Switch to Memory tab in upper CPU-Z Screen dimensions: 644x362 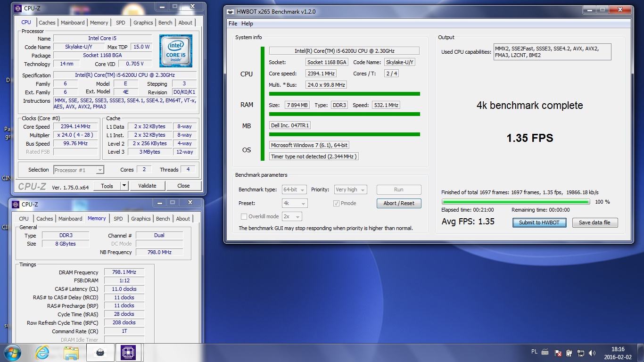pos(99,23)
